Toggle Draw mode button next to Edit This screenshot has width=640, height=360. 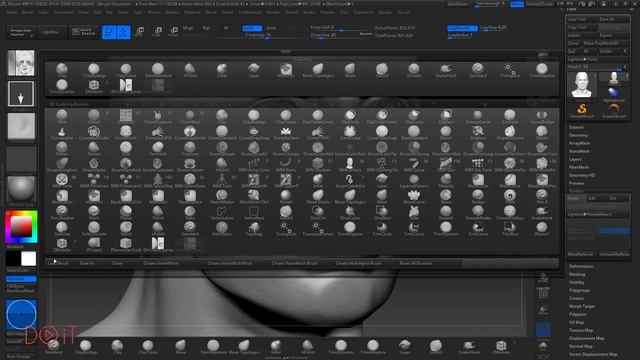pyautogui.click(x=124, y=32)
